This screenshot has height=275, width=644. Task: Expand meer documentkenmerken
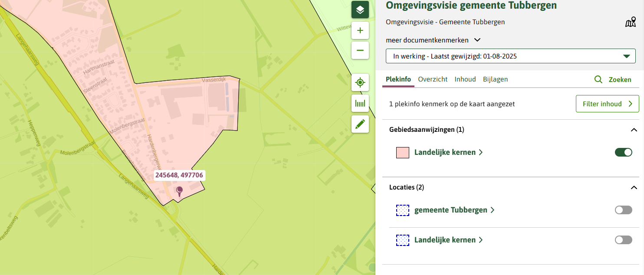point(433,40)
